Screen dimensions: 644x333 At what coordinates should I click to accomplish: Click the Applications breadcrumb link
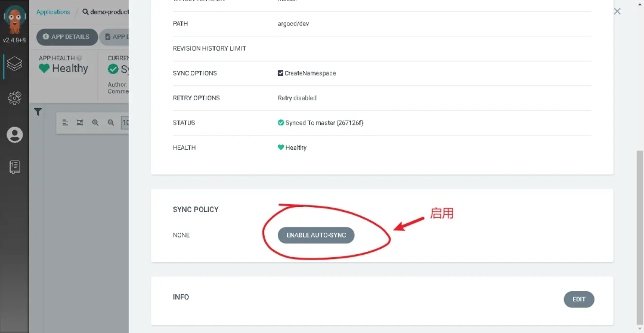point(53,12)
